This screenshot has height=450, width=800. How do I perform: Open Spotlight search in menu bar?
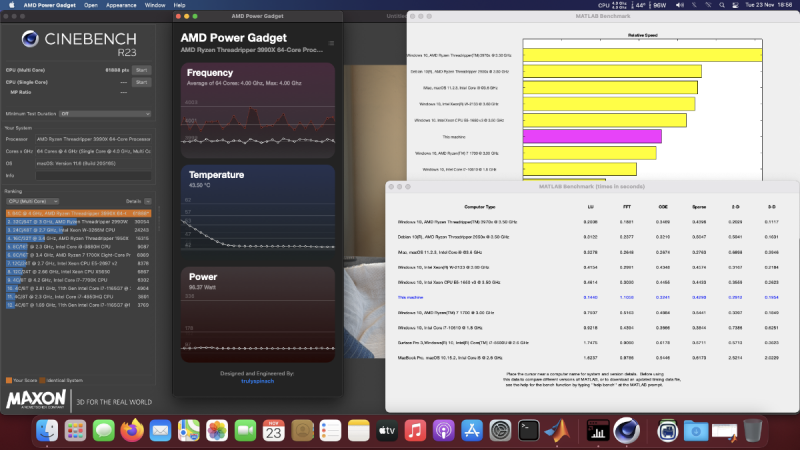coord(721,5)
